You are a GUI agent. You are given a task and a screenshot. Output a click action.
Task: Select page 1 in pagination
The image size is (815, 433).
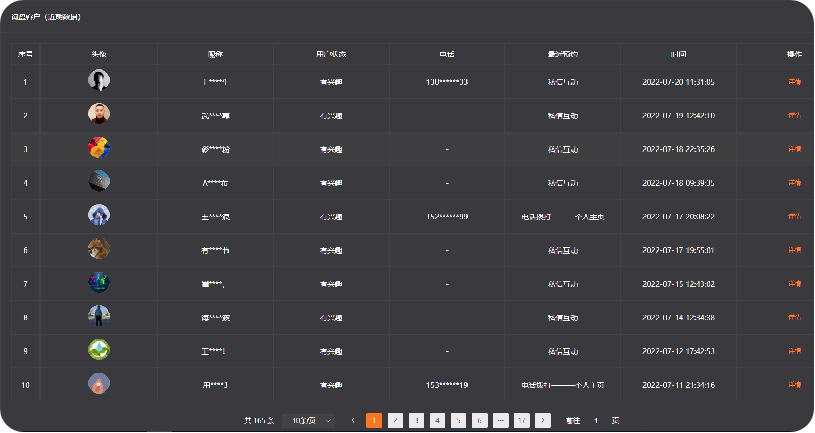point(374,421)
